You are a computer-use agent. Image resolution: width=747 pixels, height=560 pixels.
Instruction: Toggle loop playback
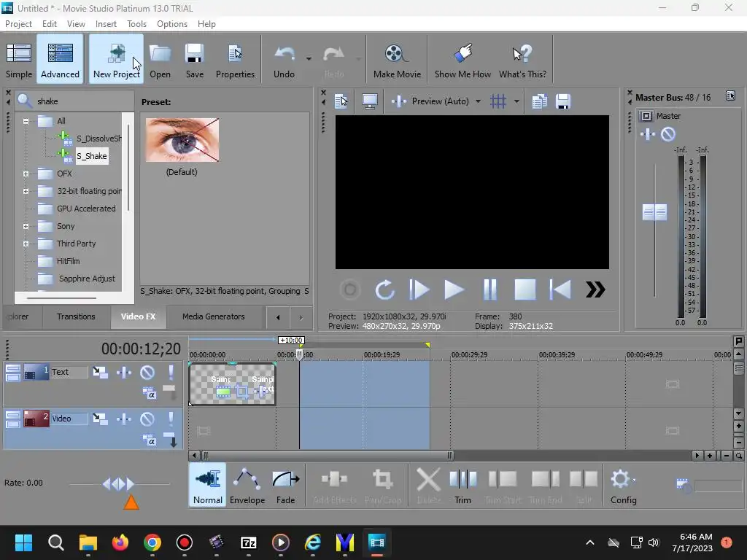[x=384, y=289]
